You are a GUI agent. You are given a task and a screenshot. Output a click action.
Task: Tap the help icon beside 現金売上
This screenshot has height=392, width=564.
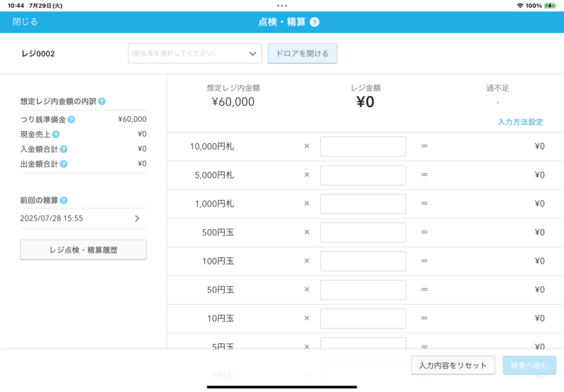click(56, 135)
